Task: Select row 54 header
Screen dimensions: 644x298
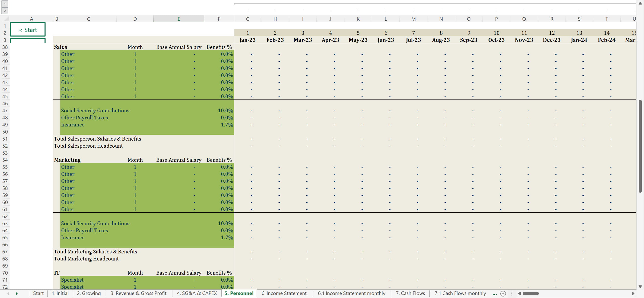Action: [x=5, y=160]
